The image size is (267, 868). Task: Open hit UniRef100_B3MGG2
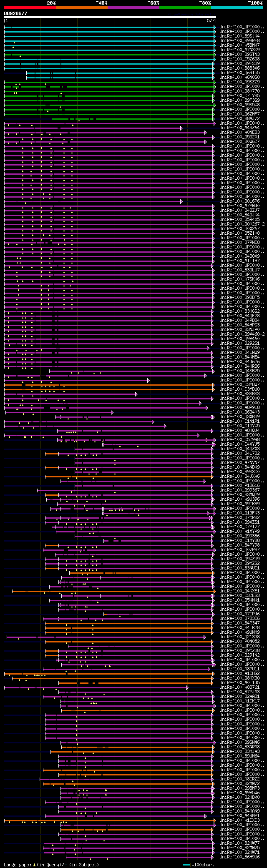point(239,311)
